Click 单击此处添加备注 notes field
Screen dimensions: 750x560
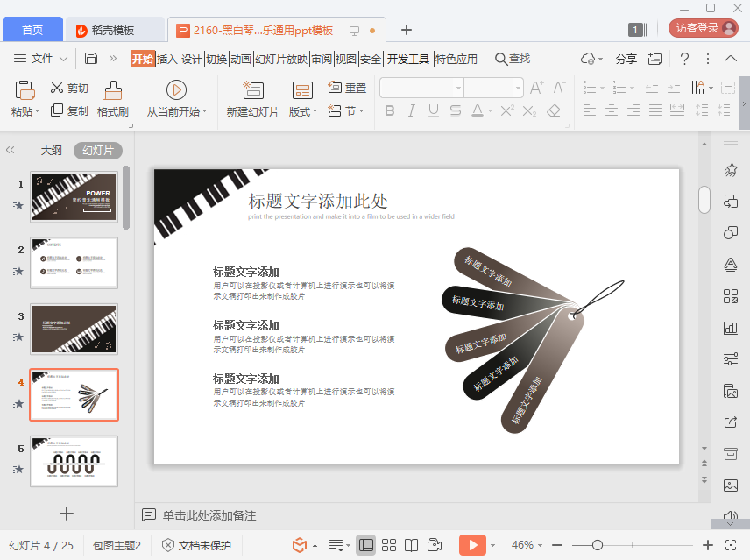coord(209,515)
